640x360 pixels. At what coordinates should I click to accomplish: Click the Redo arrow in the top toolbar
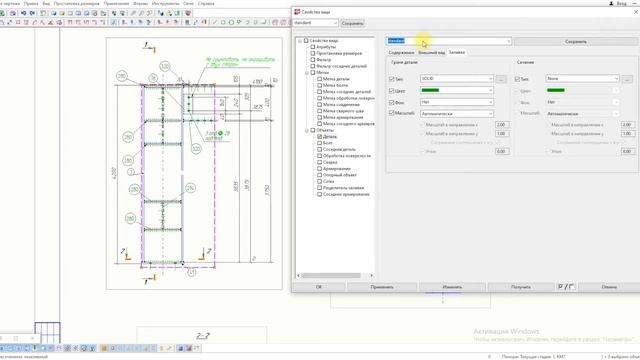[32, 13]
